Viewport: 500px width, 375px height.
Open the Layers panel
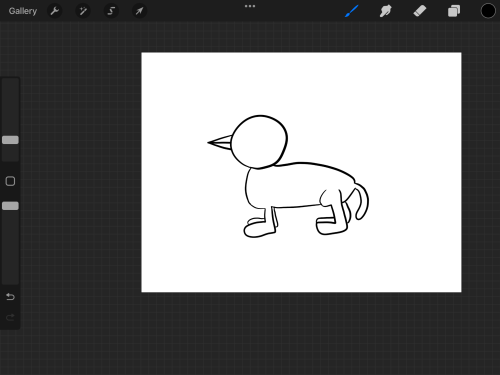click(454, 11)
